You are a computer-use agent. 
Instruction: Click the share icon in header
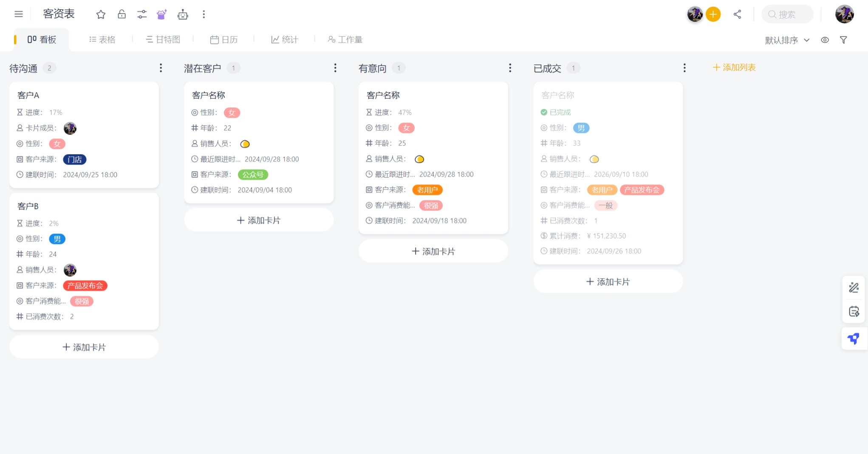738,14
